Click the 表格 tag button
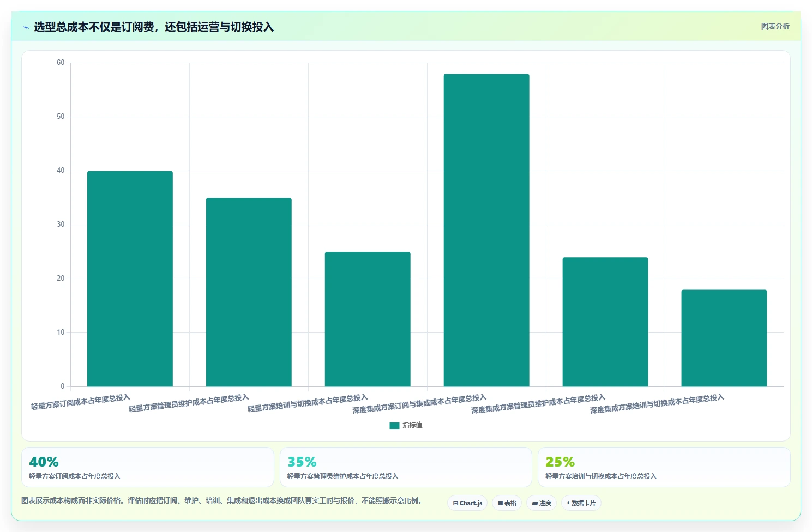 pos(507,503)
